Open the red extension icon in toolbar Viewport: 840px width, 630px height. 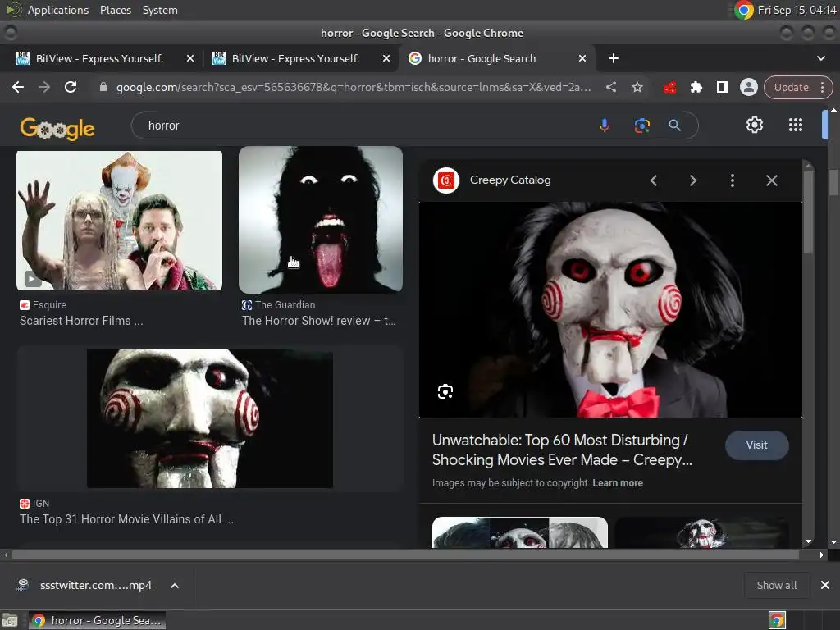tap(669, 87)
